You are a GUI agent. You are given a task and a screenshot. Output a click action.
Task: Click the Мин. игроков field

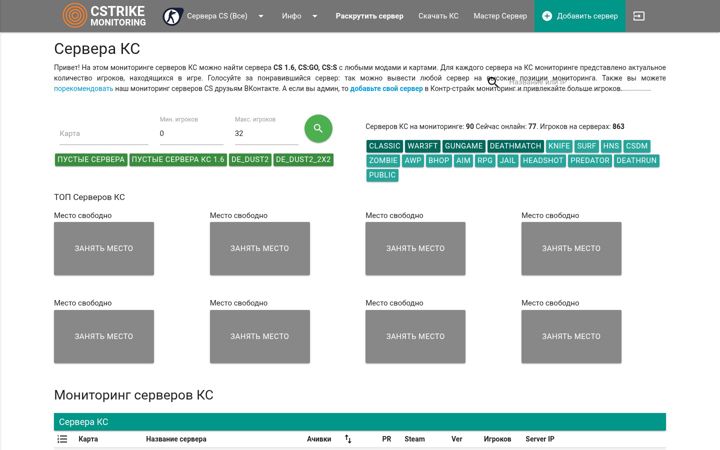[191, 134]
